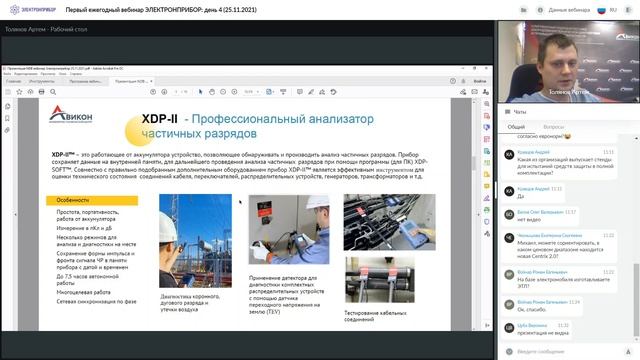This screenshot has height=360, width=640.
Task: Click the Sign document icon in toolbar
Action: (x=322, y=92)
